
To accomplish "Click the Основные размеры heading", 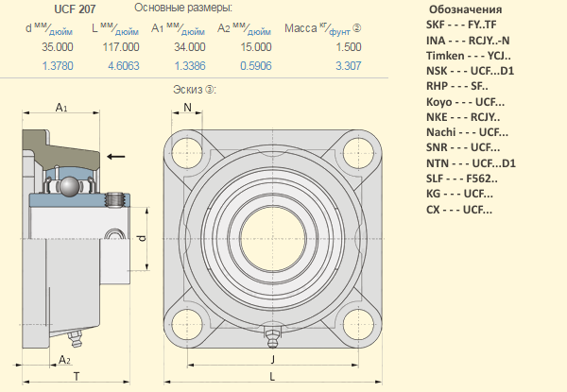I will 183,9.
